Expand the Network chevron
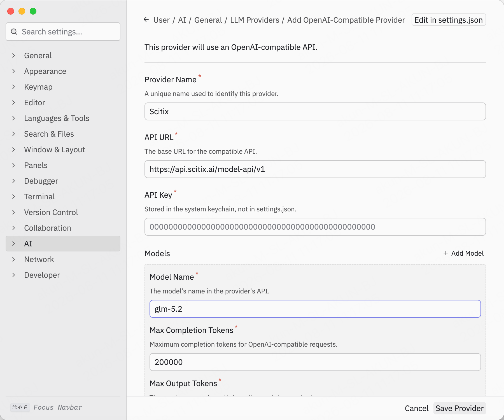The image size is (504, 420). (13, 259)
